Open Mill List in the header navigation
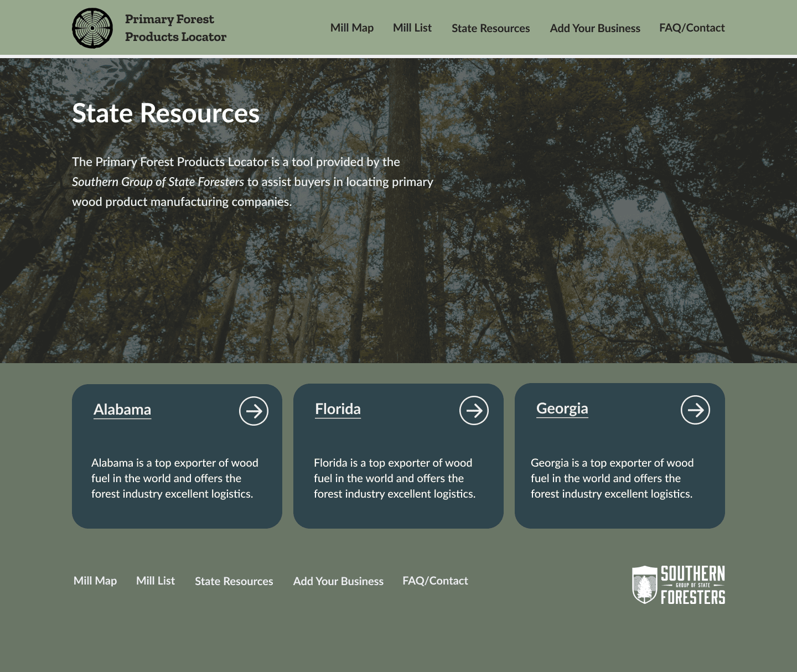797x672 pixels. pos(412,28)
